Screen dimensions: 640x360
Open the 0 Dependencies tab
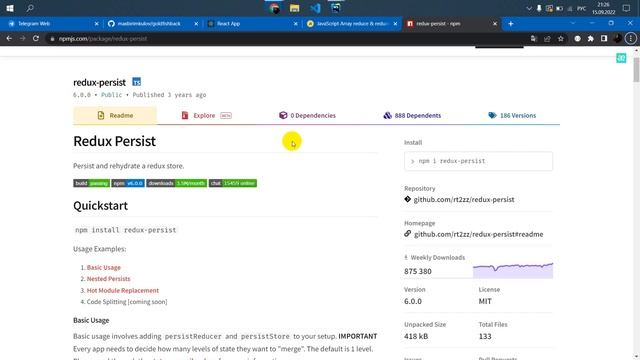tap(307, 116)
